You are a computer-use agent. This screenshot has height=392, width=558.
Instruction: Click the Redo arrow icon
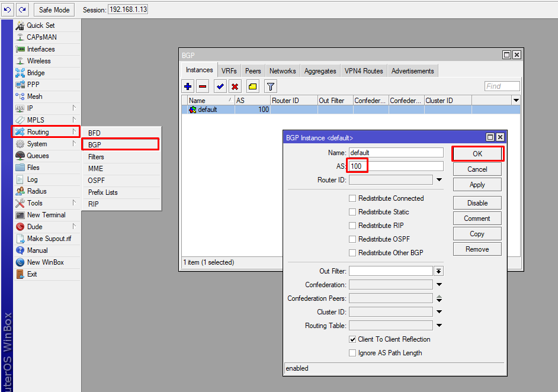23,9
